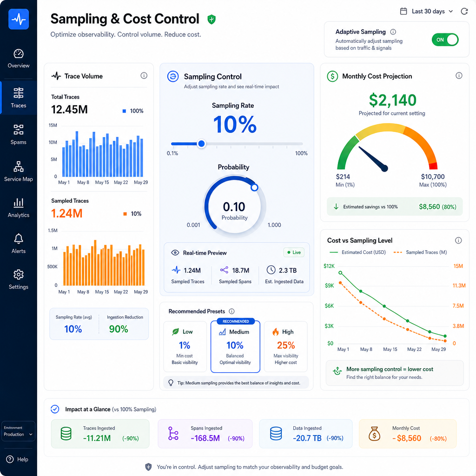Click the 12.45M total traces figure
This screenshot has width=476, height=476.
pos(70,110)
